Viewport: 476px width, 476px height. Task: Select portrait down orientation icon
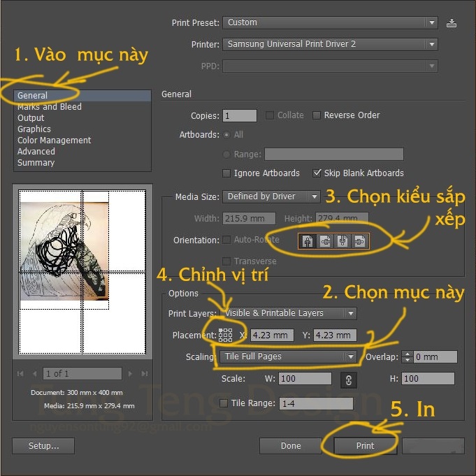point(342,241)
